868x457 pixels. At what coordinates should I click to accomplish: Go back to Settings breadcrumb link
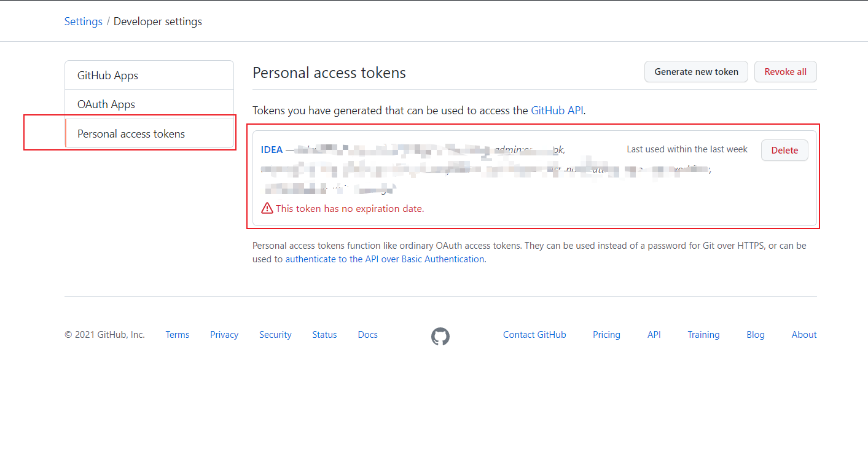pos(84,21)
